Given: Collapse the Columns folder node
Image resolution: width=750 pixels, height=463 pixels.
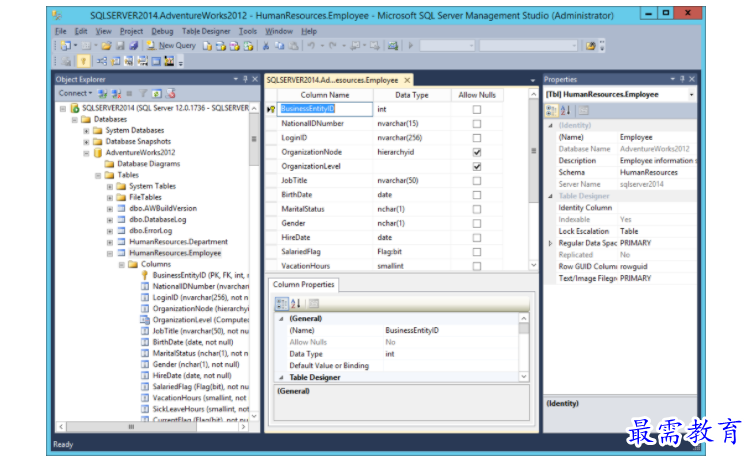Looking at the screenshot, I should [121, 265].
